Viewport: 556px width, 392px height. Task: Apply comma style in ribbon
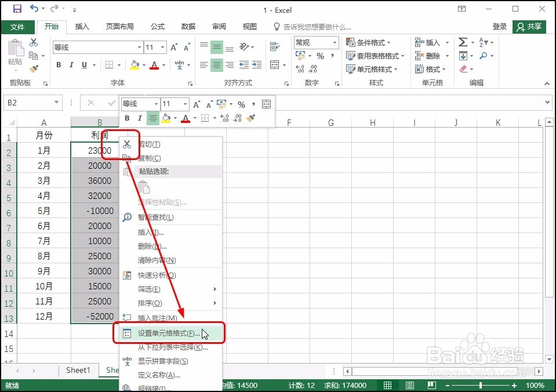[x=332, y=56]
